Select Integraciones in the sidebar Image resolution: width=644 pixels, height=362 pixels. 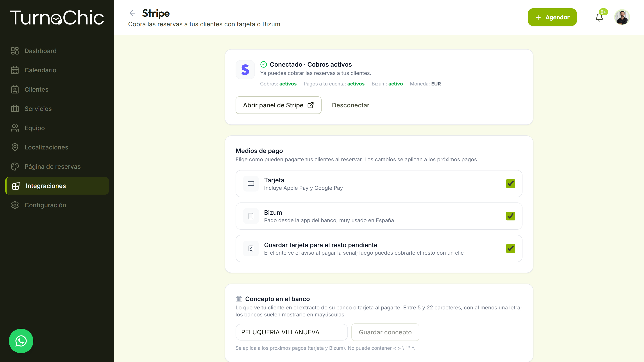coord(57,186)
